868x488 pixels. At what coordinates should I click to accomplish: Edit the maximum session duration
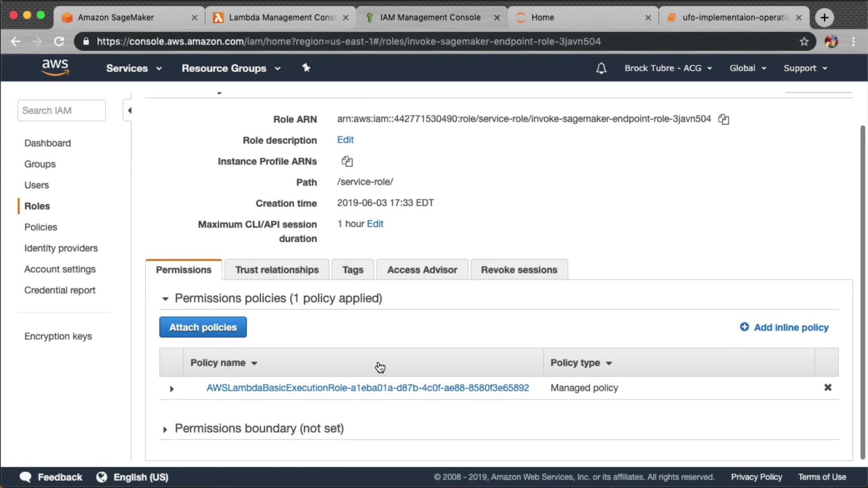(375, 224)
